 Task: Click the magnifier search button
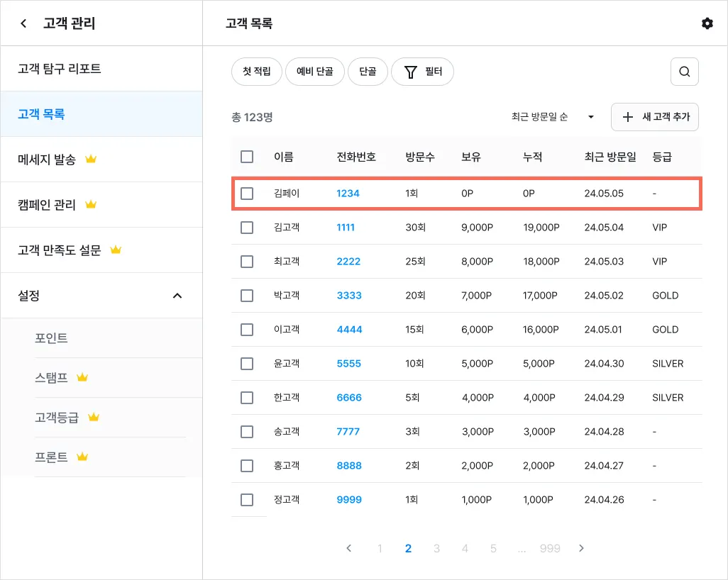pos(684,72)
